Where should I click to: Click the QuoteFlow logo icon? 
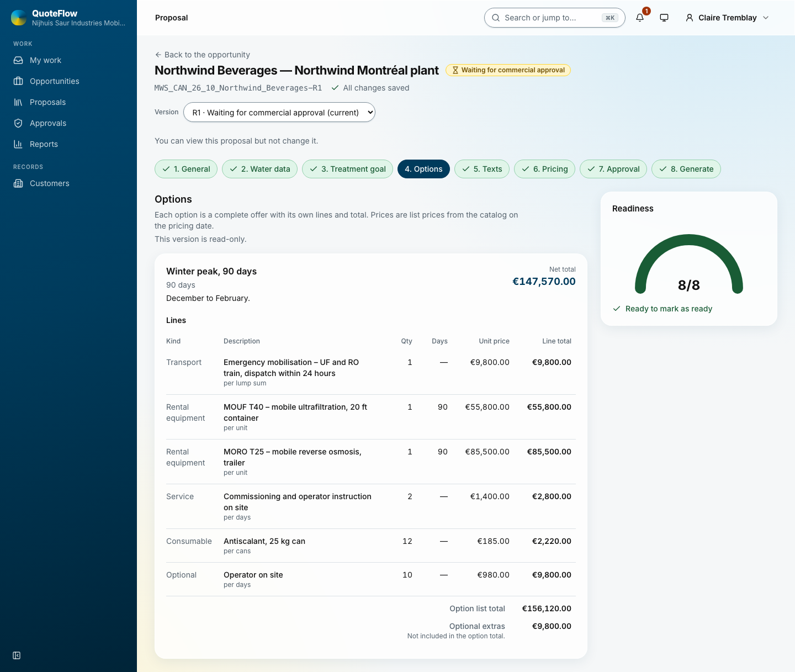[x=19, y=18]
